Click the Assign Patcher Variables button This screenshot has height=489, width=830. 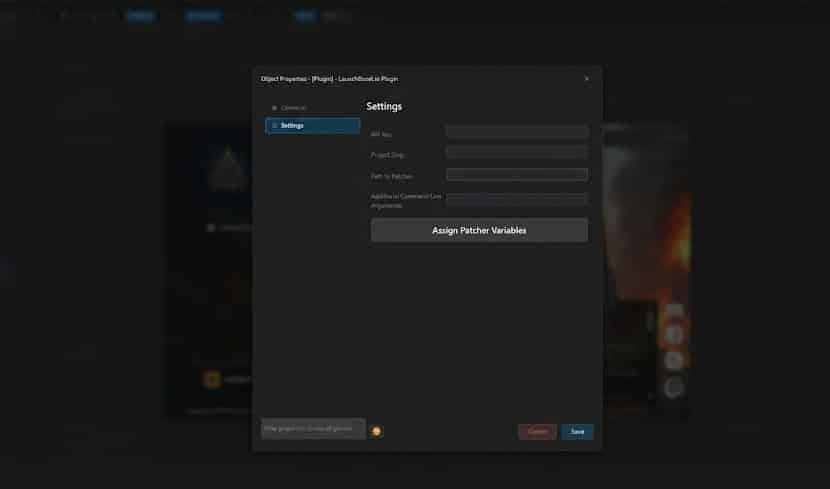pos(479,230)
